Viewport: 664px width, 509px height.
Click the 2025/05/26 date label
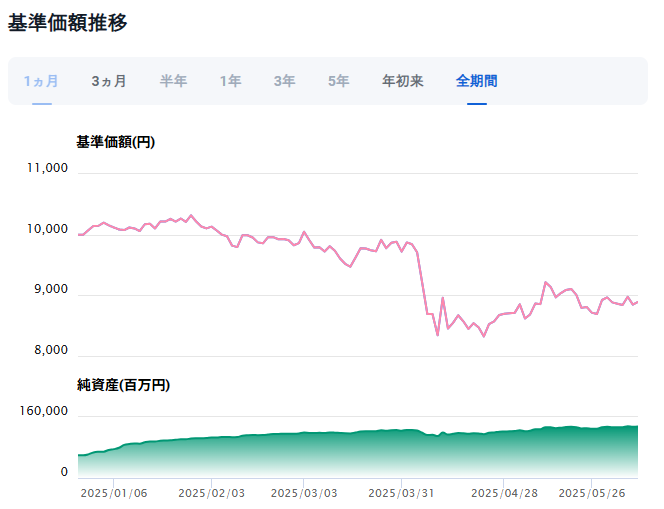pyautogui.click(x=592, y=493)
